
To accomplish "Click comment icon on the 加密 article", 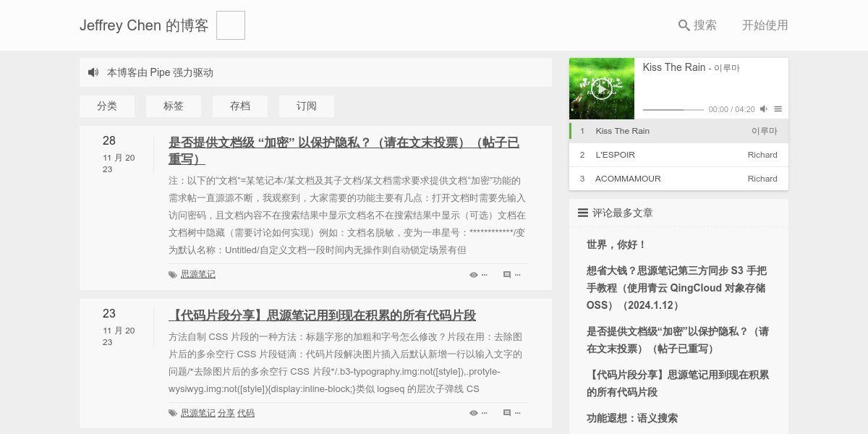I will [x=507, y=275].
